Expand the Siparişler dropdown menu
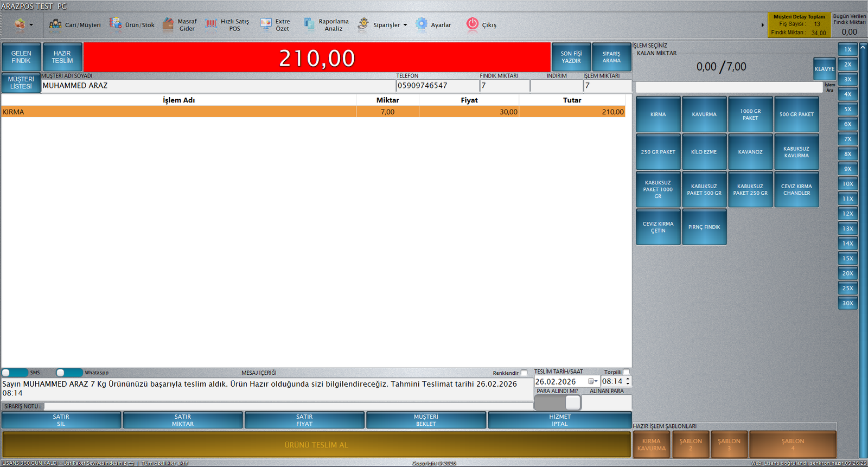Image resolution: width=868 pixels, height=467 pixels. [x=405, y=25]
